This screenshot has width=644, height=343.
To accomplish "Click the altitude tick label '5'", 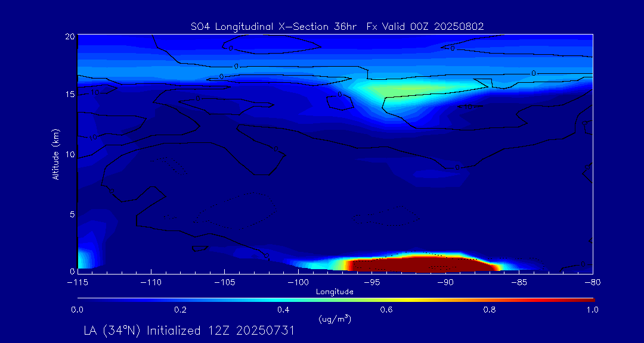I will point(72,214).
